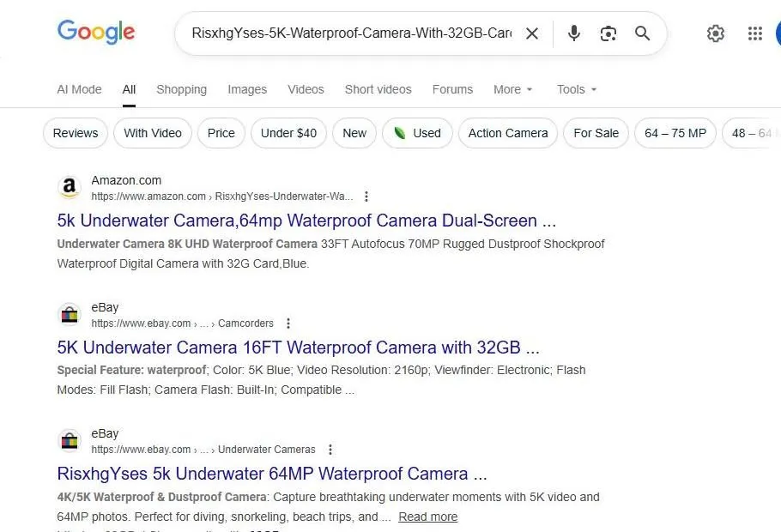Open more options for eBay Underwater Cameras result
781x532 pixels.
(x=330, y=450)
